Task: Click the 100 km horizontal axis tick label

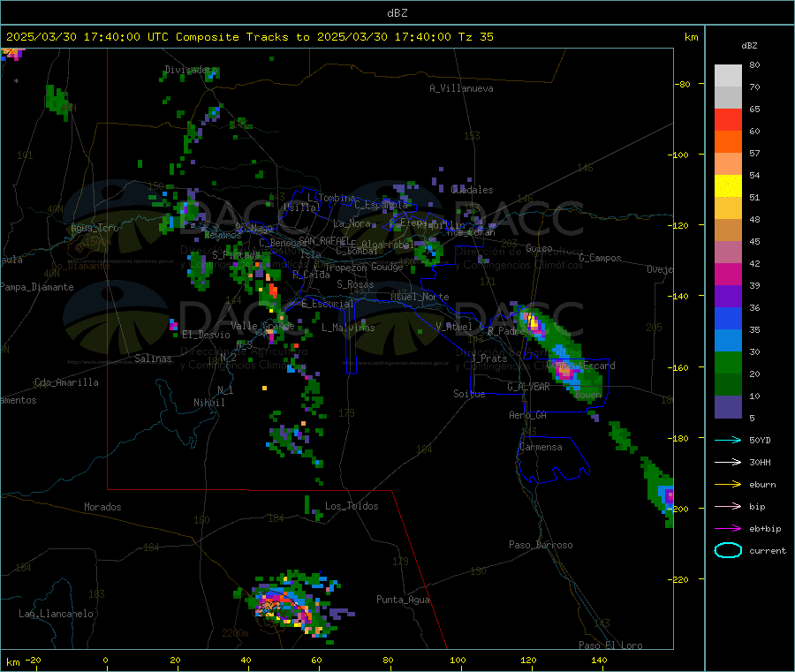Action: point(458,660)
